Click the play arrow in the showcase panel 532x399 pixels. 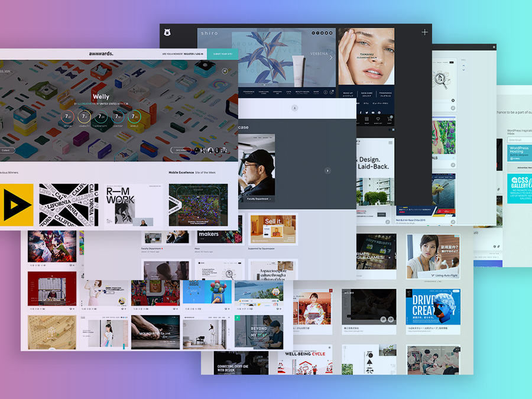pyautogui.click(x=327, y=171)
